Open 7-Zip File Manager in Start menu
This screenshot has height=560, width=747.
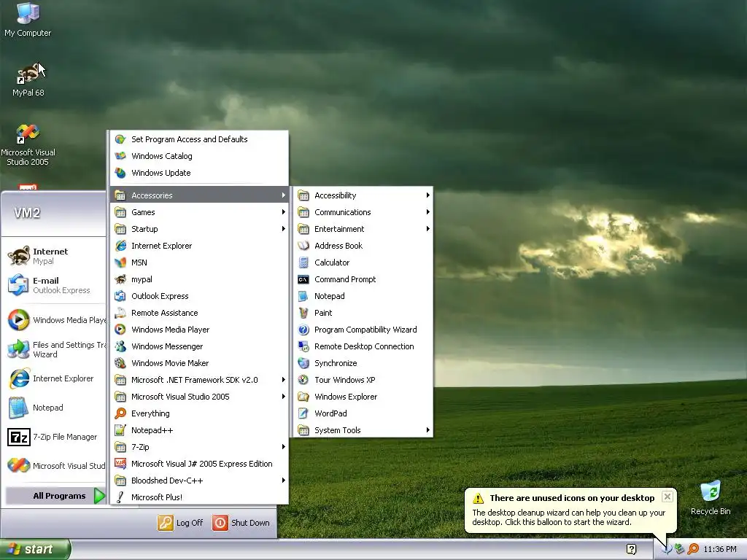tap(53, 437)
